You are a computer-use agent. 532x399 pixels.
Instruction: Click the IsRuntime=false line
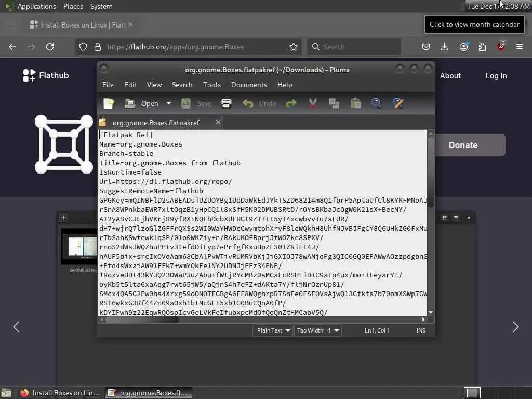[x=130, y=172]
